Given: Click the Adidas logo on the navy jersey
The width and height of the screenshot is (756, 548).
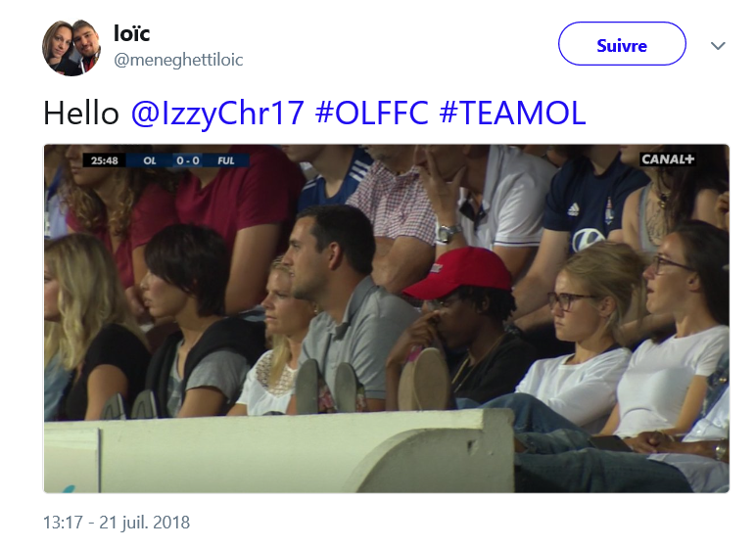Looking at the screenshot, I should point(573,208).
